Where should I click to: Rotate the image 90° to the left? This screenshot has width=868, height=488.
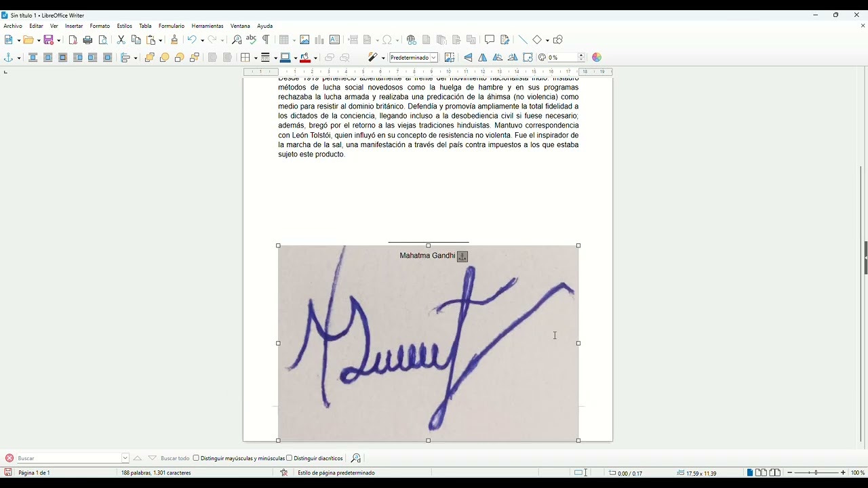point(498,58)
